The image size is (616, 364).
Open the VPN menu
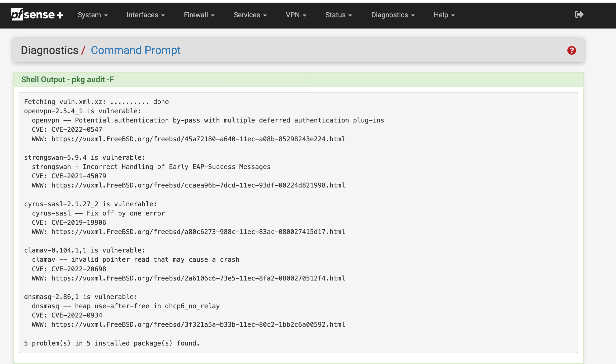[x=296, y=15]
